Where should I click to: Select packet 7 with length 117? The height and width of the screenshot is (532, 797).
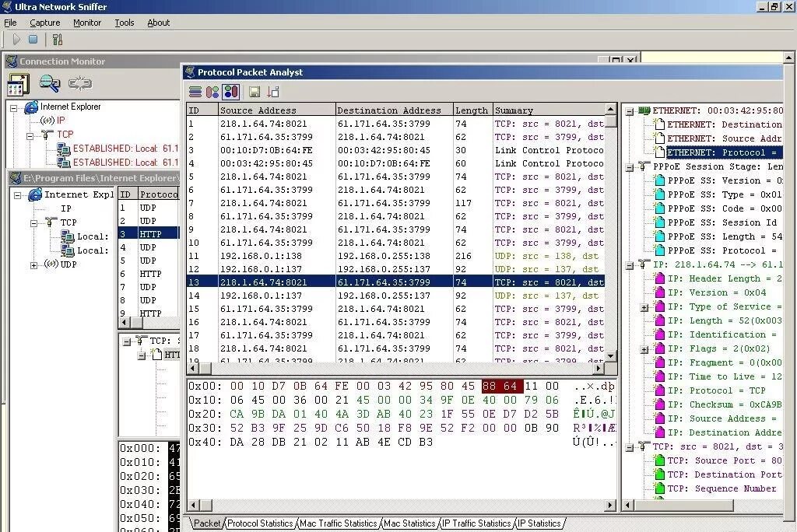point(396,203)
